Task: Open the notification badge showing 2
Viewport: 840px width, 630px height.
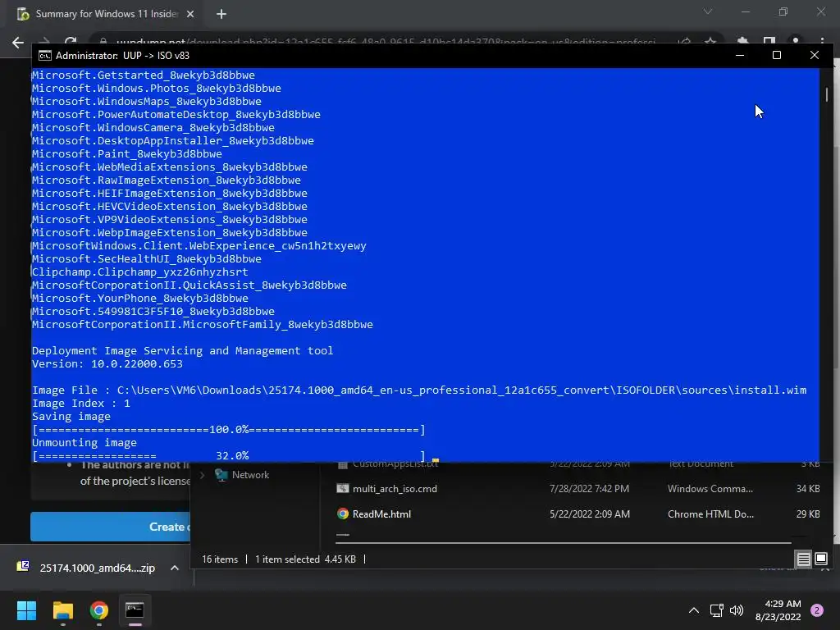Action: pos(817,610)
